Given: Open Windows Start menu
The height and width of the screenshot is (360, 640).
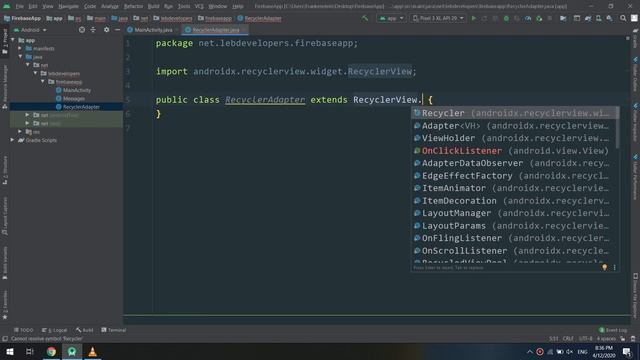Looking at the screenshot, I should click(x=9, y=351).
